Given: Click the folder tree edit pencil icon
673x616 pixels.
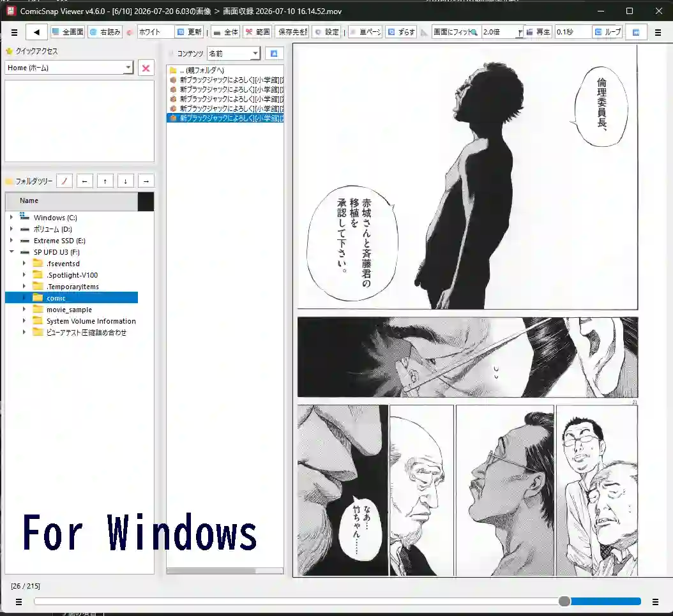Looking at the screenshot, I should tap(64, 181).
